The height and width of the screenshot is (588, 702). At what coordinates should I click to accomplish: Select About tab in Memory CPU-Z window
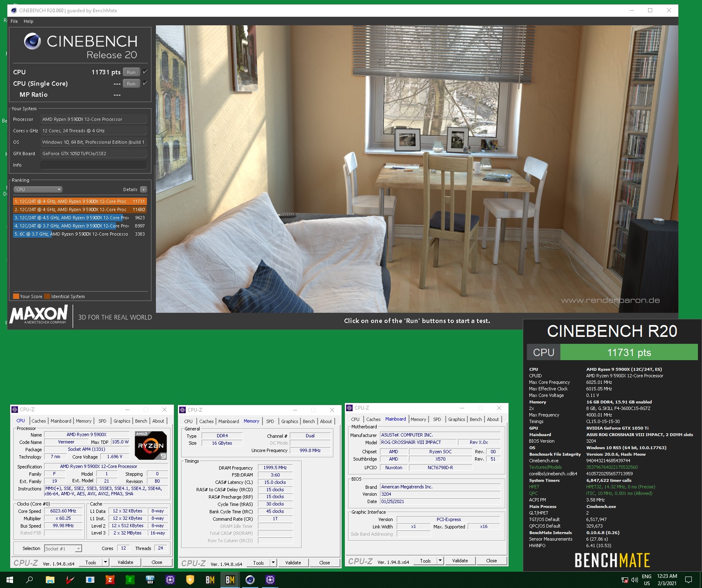[326, 421]
